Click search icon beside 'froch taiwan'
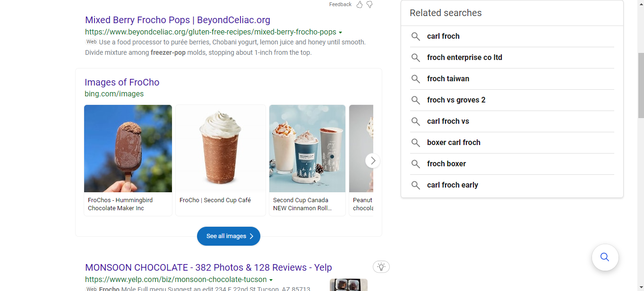644x291 pixels. (x=416, y=79)
